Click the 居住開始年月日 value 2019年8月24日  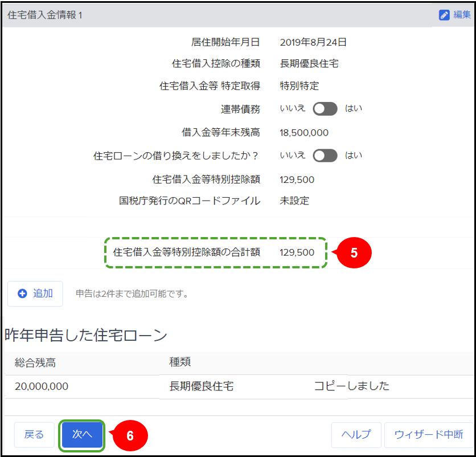tap(313, 42)
